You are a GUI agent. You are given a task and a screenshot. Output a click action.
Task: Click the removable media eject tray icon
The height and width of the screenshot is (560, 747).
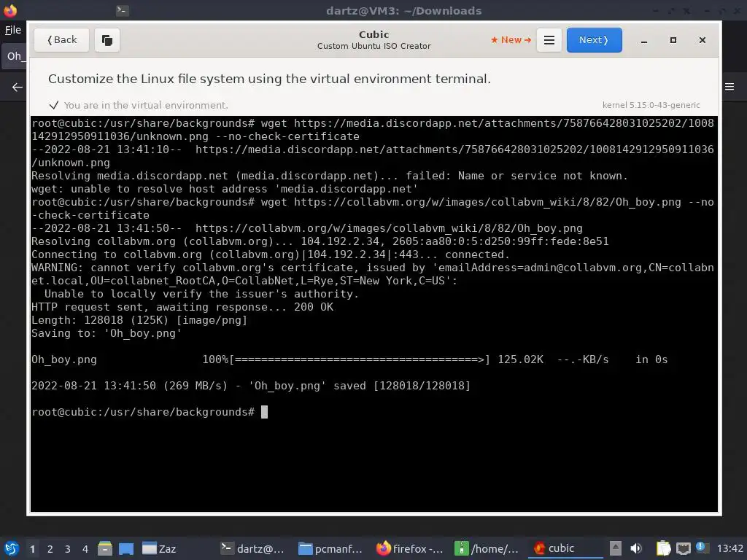click(616, 548)
